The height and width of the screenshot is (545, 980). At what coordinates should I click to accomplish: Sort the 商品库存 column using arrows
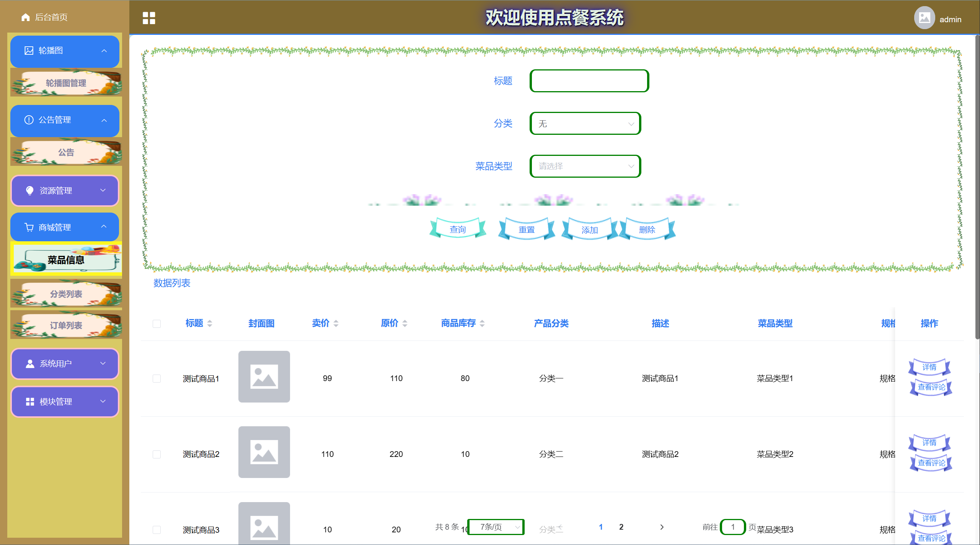point(482,324)
